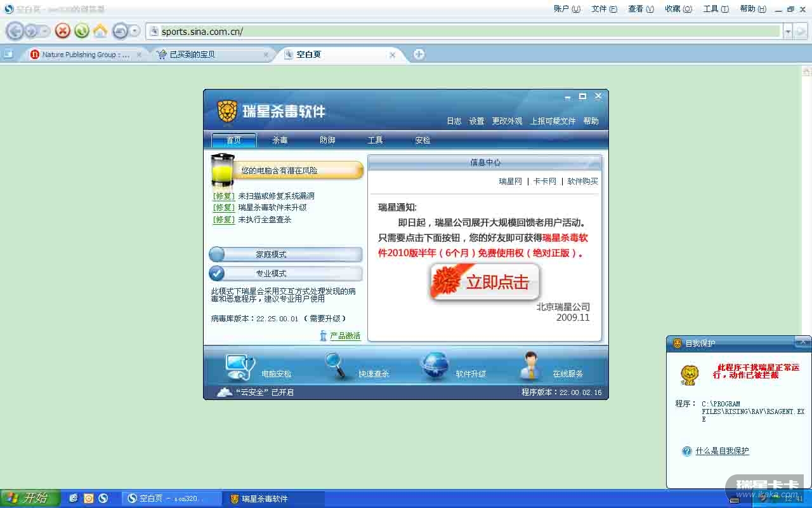Viewport: 812px width, 508px height.
Task: Click the cloud security cloud icon
Action: click(x=225, y=392)
